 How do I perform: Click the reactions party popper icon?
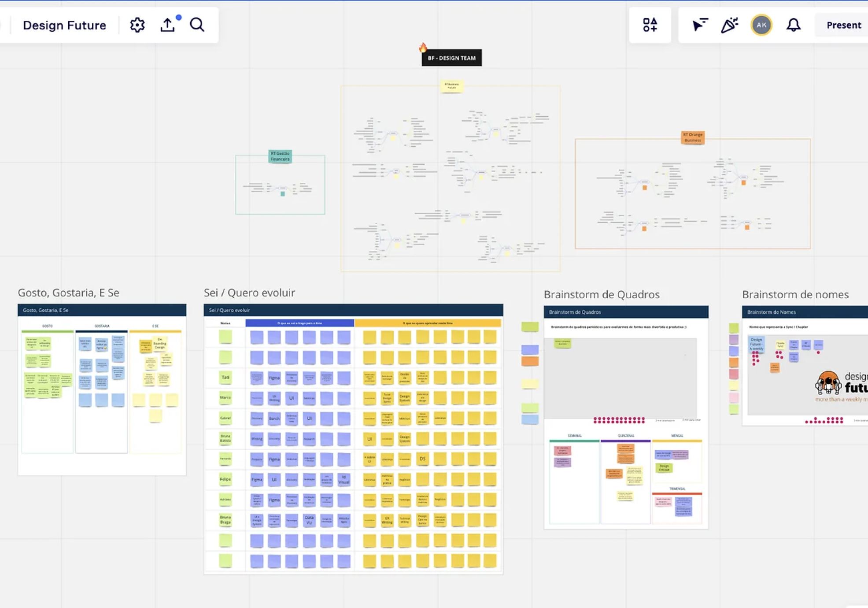pyautogui.click(x=729, y=25)
